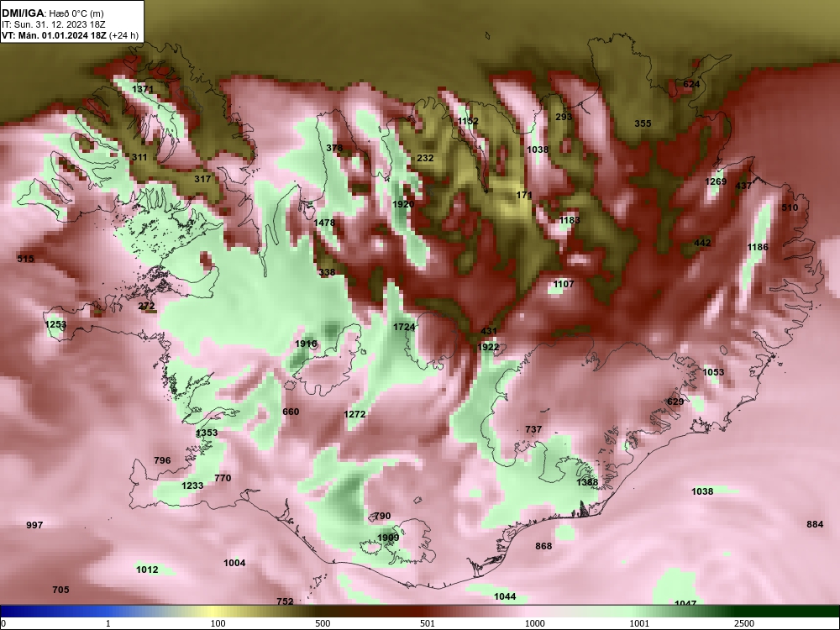Image resolution: width=840 pixels, height=630 pixels.
Task: Click the map value 515
Action: click(26, 260)
